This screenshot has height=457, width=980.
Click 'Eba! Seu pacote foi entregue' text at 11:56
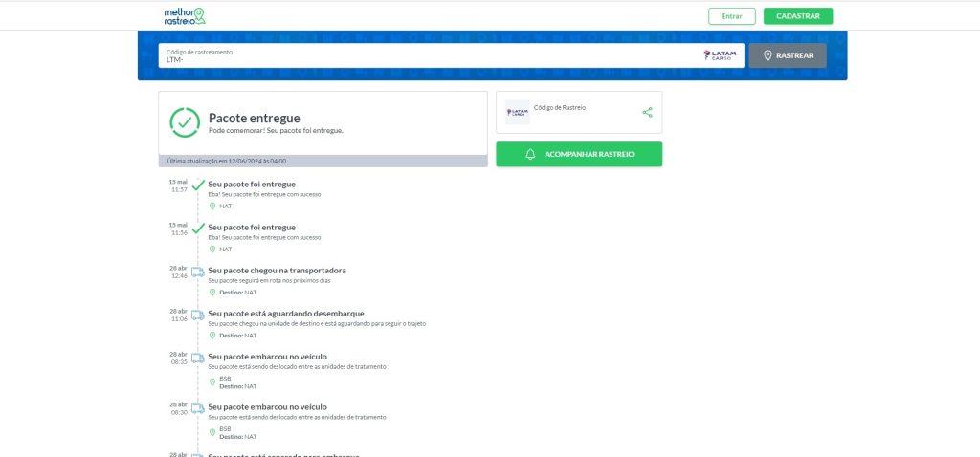(264, 237)
